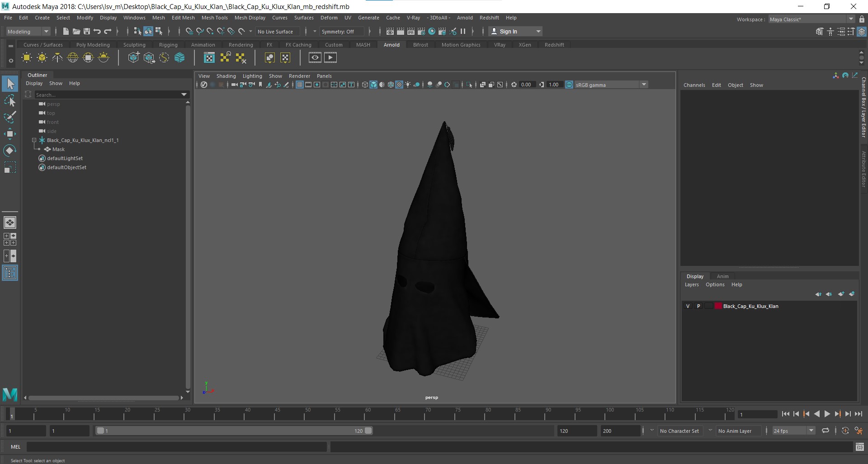Go to end of playback range
Image resolution: width=868 pixels, height=464 pixels.
tap(859, 414)
